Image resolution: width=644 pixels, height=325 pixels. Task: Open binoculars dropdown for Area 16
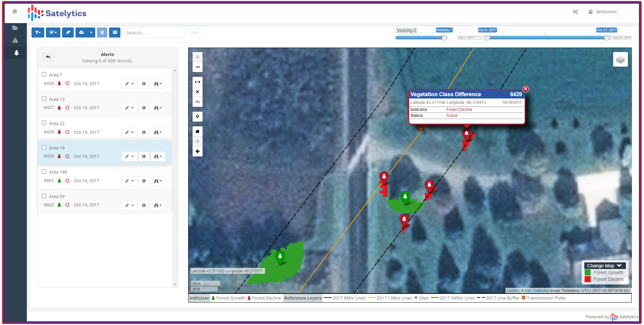[158, 156]
